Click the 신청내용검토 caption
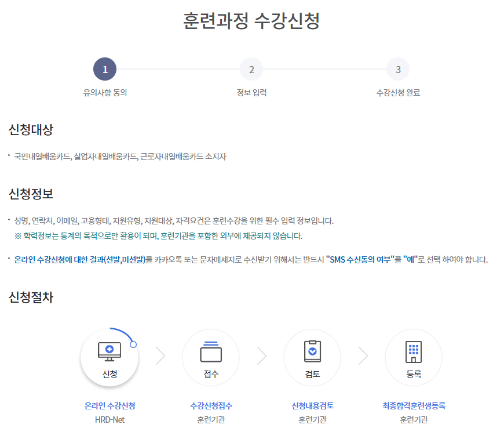504x432 pixels. [x=312, y=406]
